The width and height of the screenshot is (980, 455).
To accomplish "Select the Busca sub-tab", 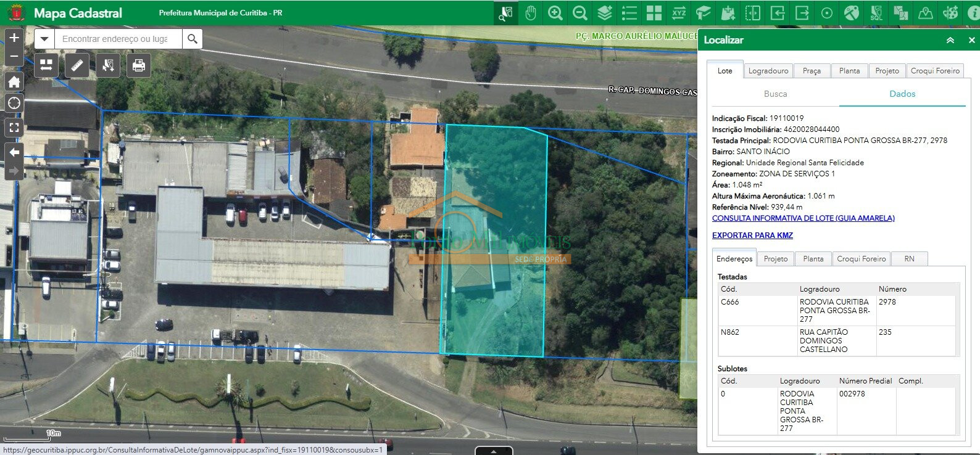I will click(775, 94).
